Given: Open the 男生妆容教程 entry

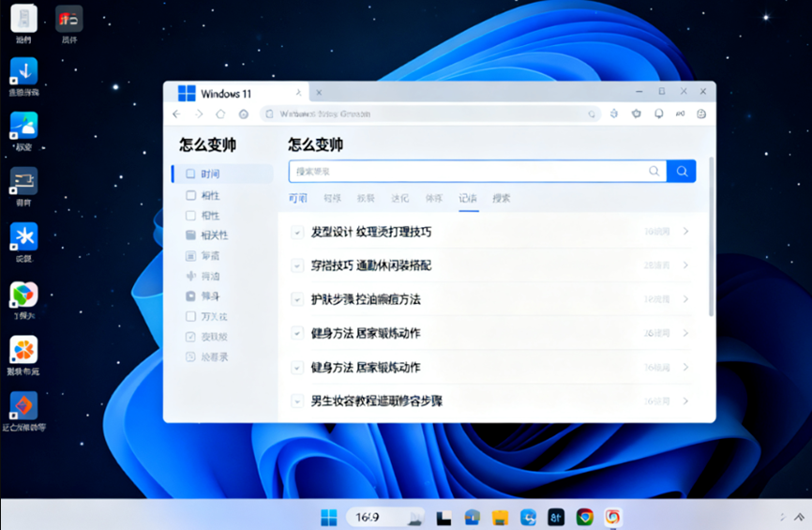Looking at the screenshot, I should [x=377, y=401].
